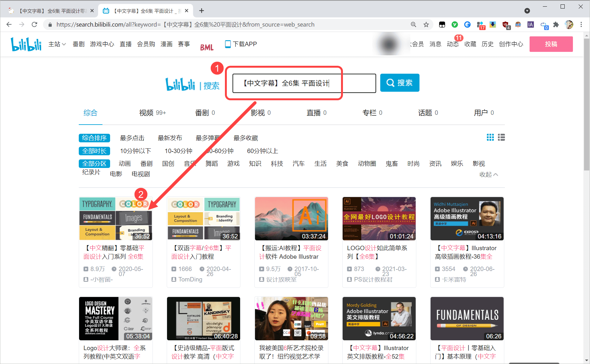
Task: Click the browser profile avatar
Action: (569, 24)
